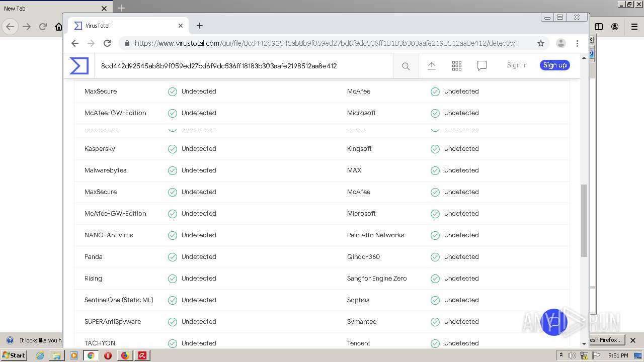Click the VirusTotal sigma logo

click(x=79, y=66)
